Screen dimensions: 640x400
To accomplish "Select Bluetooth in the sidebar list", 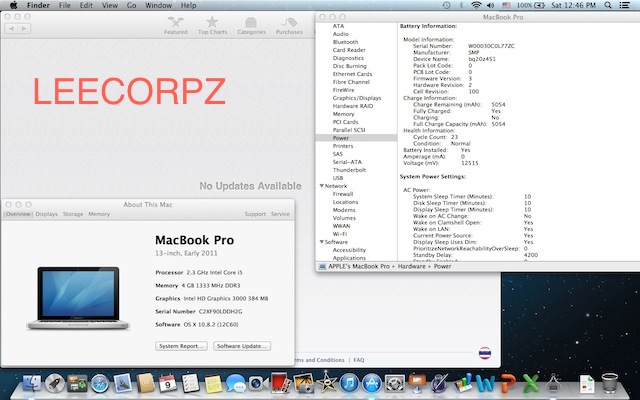I will click(345, 42).
